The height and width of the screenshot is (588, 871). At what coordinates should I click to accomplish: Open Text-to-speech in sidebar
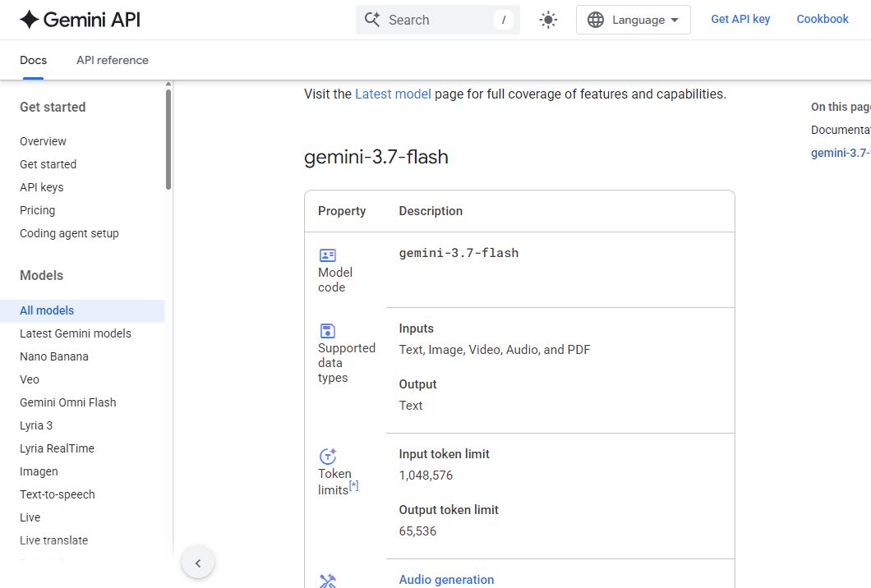(58, 494)
